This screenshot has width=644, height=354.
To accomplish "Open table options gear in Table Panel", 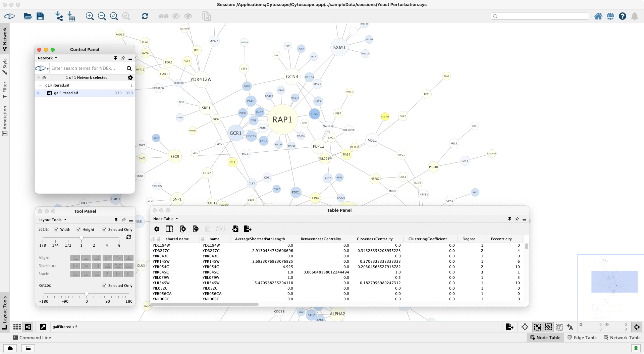I will coord(157,229).
